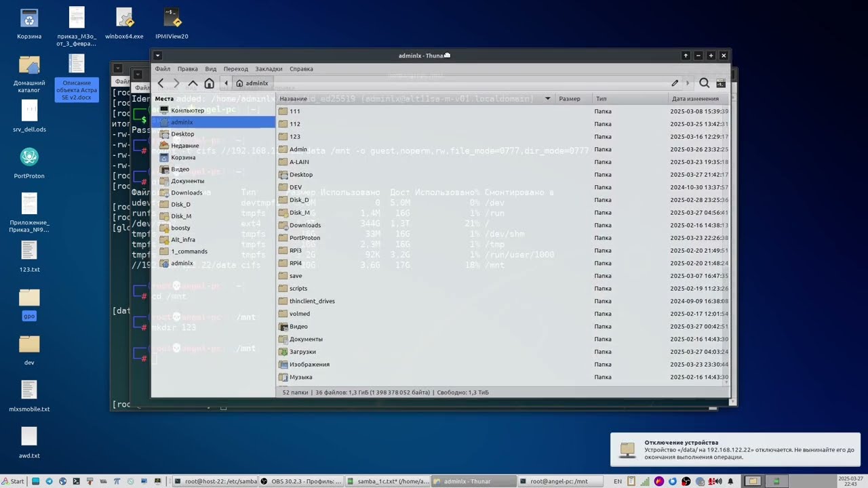Open the Вид menu
The image size is (868, 488).
211,69
